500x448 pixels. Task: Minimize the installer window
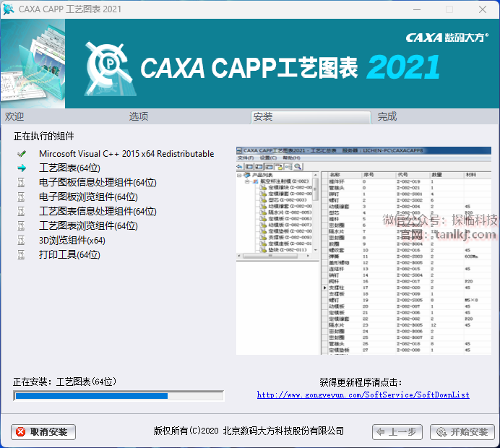417,9
